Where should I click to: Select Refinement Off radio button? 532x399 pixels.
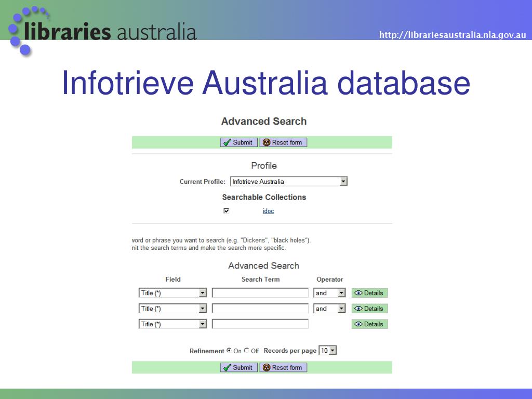tap(247, 350)
